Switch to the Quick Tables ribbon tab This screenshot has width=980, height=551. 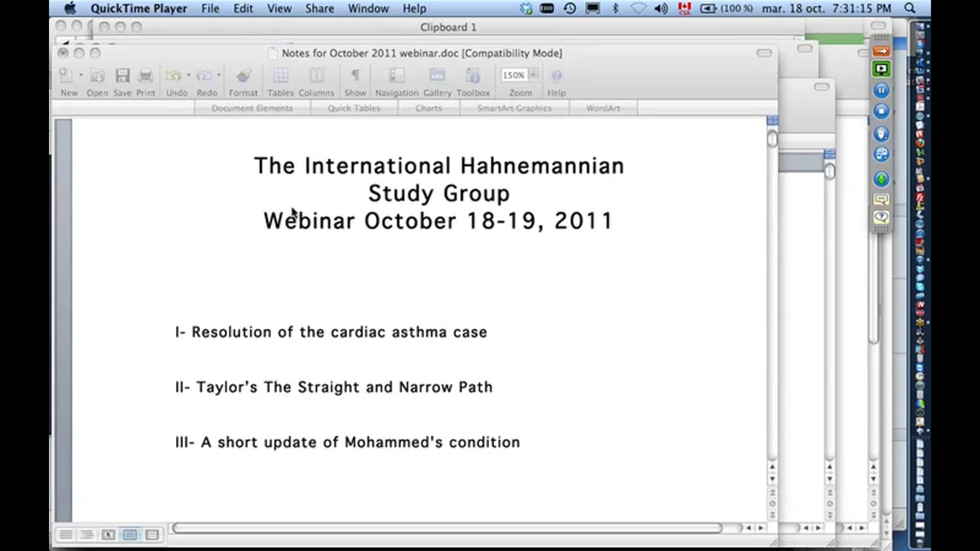tap(354, 108)
